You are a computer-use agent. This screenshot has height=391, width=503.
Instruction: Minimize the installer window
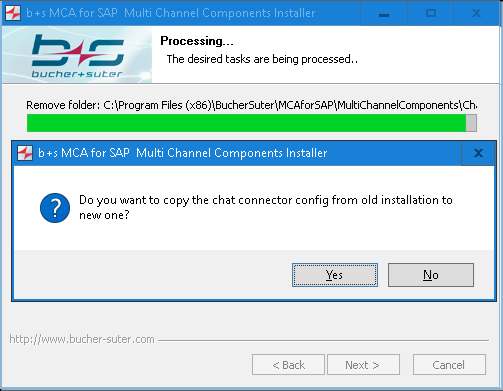tap(384, 13)
